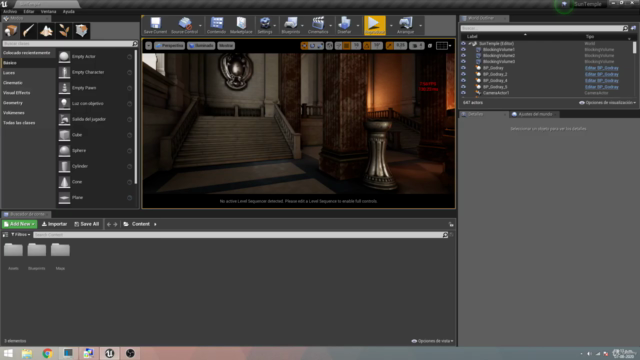Toggle visibility of CameraActor1
Image resolution: width=640 pixels, height=360 pixels.
(x=463, y=93)
